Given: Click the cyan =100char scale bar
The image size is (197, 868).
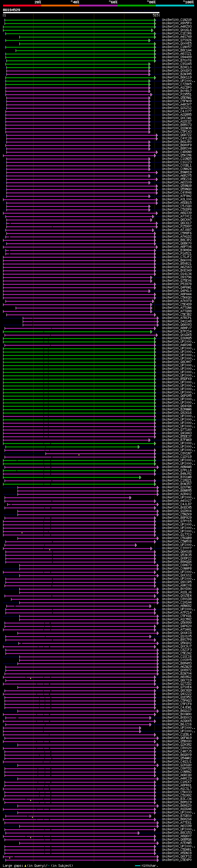Looking at the screenshot, I should [x=138, y=866].
